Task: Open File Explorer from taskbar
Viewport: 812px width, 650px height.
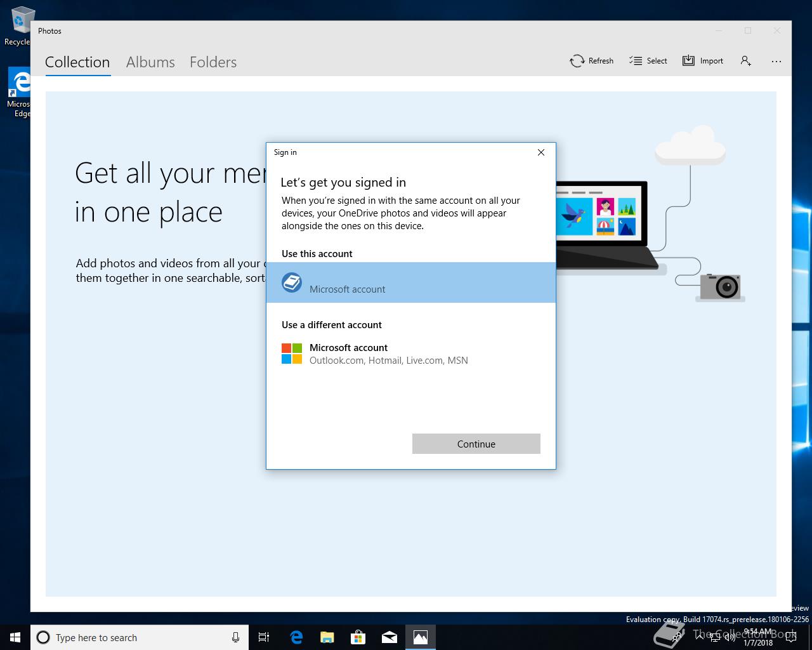Action: point(327,637)
